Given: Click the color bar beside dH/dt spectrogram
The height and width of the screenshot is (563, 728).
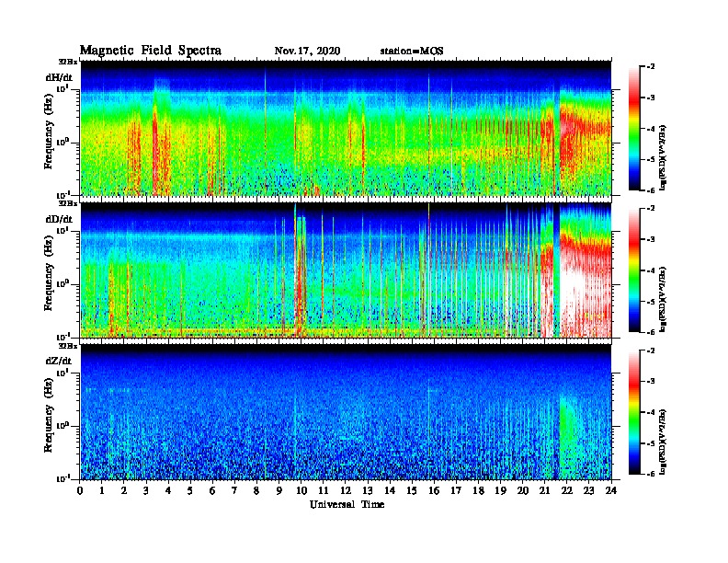Looking at the screenshot, I should [x=633, y=129].
